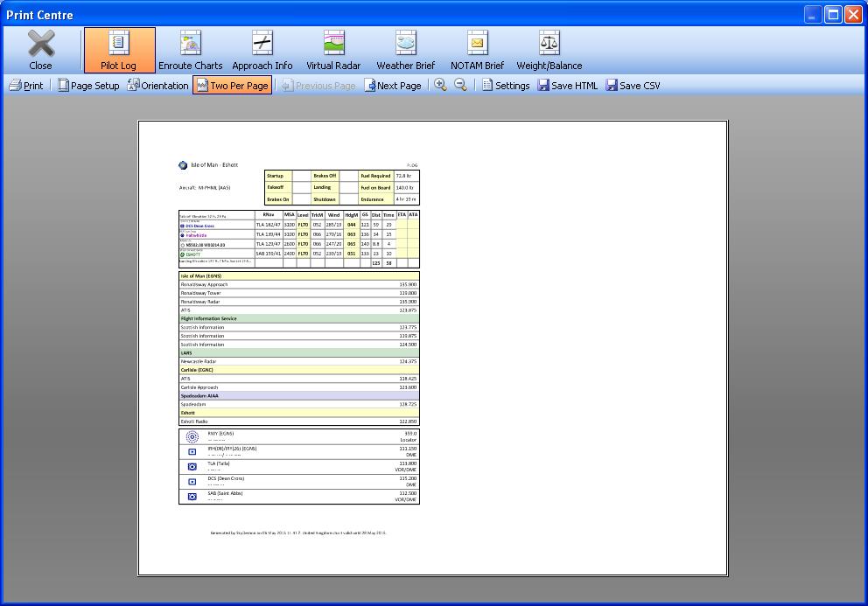The width and height of the screenshot is (868, 606).
Task: Select the Pilot Log report
Action: pos(118,50)
